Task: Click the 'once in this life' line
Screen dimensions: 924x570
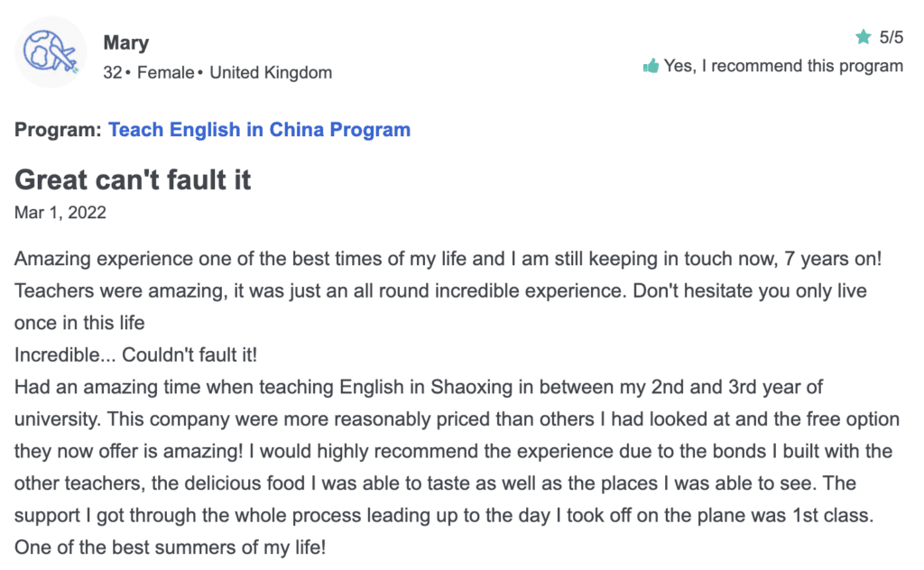Action: pyautogui.click(x=79, y=323)
